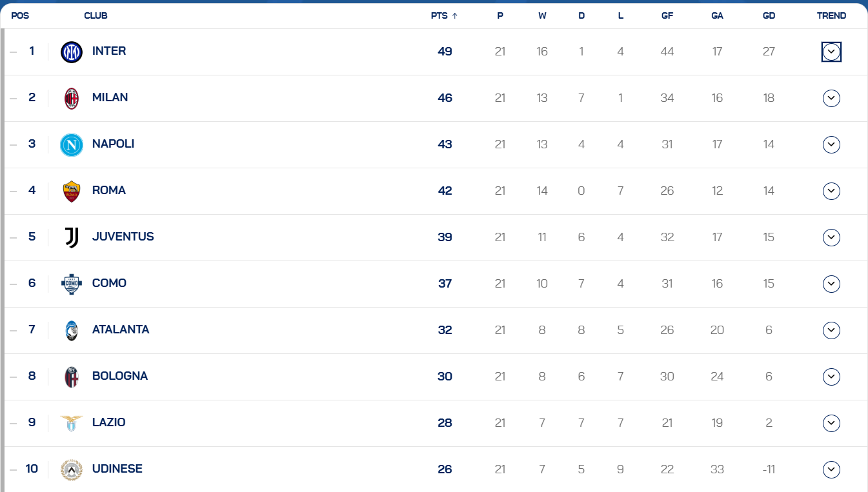Click the Lazio eagle logo
868x492 pixels.
tap(72, 424)
